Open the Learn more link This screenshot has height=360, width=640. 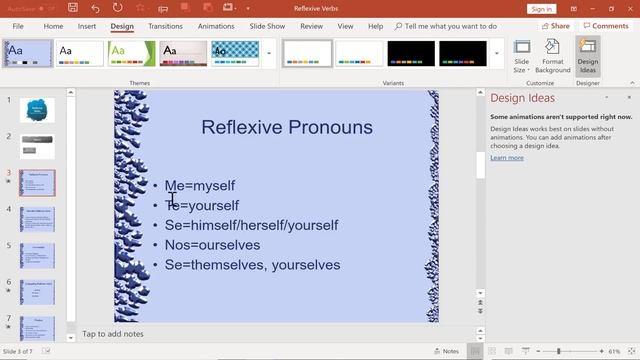[507, 158]
